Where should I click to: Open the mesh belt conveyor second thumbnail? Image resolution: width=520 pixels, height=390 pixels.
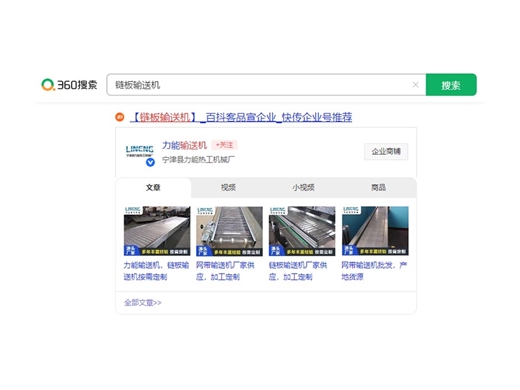point(229,231)
